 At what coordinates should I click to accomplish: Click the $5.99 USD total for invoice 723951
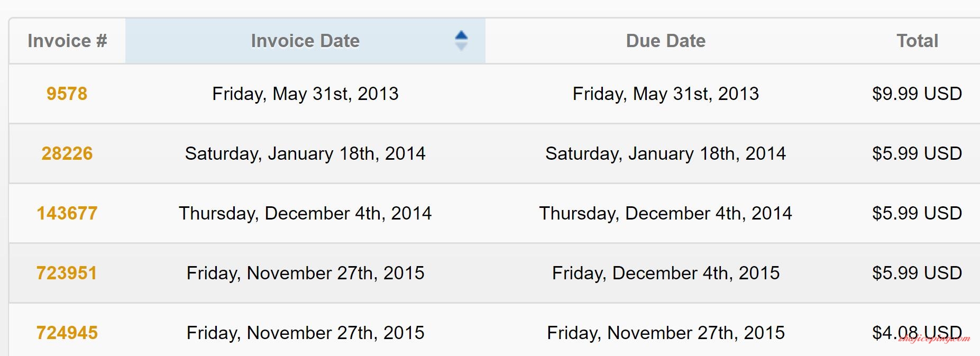pyautogui.click(x=917, y=273)
